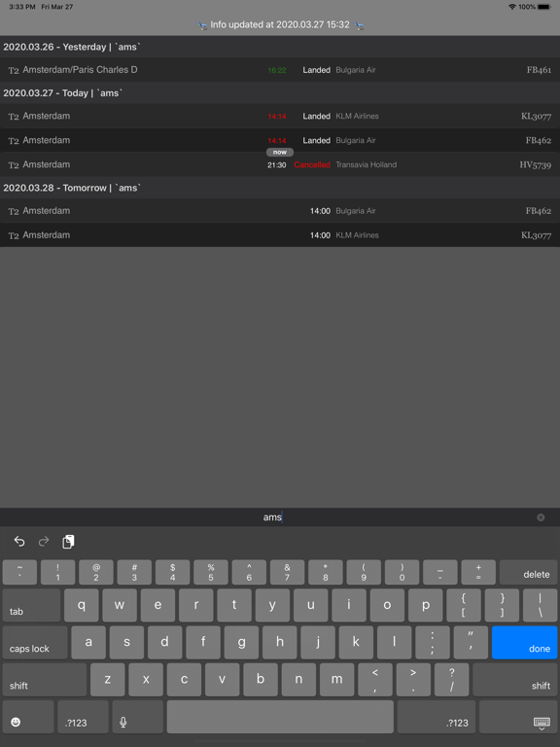This screenshot has width=560, height=747.
Task: Open the FB461 Amsterdam/Paris Charles D flight row
Action: (x=280, y=70)
